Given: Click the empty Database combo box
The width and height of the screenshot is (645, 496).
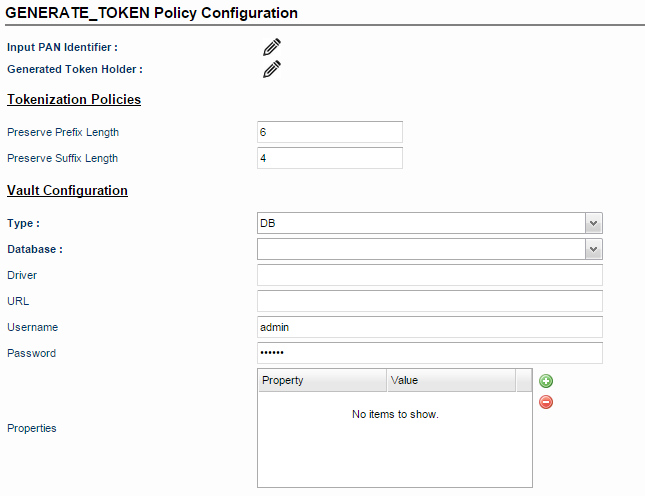Looking at the screenshot, I should [430, 249].
